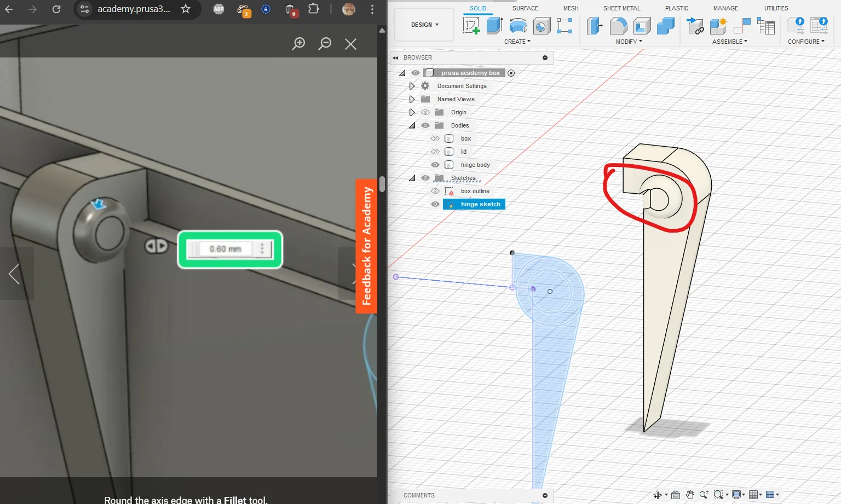Zoom out on the Prusa Academy image

point(325,44)
